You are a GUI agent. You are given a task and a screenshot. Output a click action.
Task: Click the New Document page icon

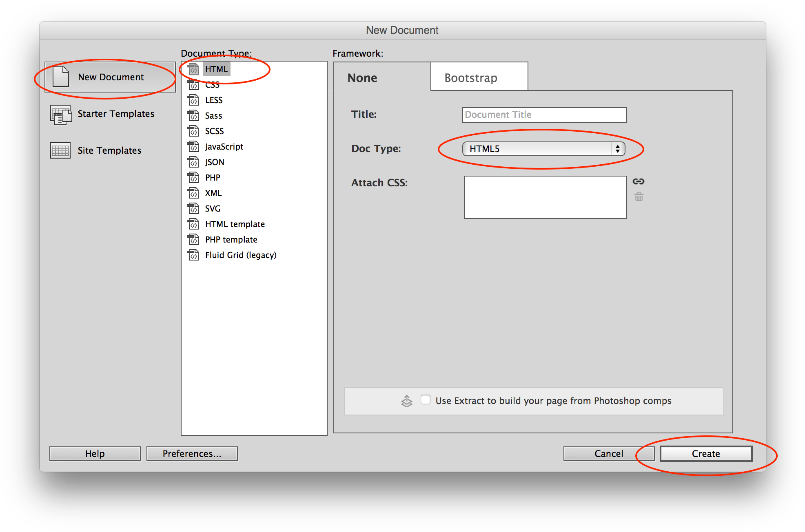click(x=61, y=77)
